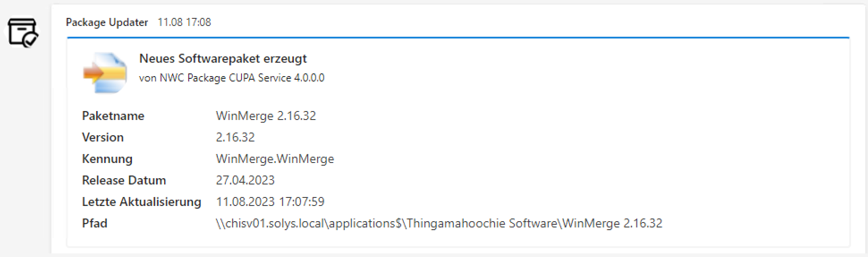
Task: Click the blue top border of the card
Action: point(458,38)
